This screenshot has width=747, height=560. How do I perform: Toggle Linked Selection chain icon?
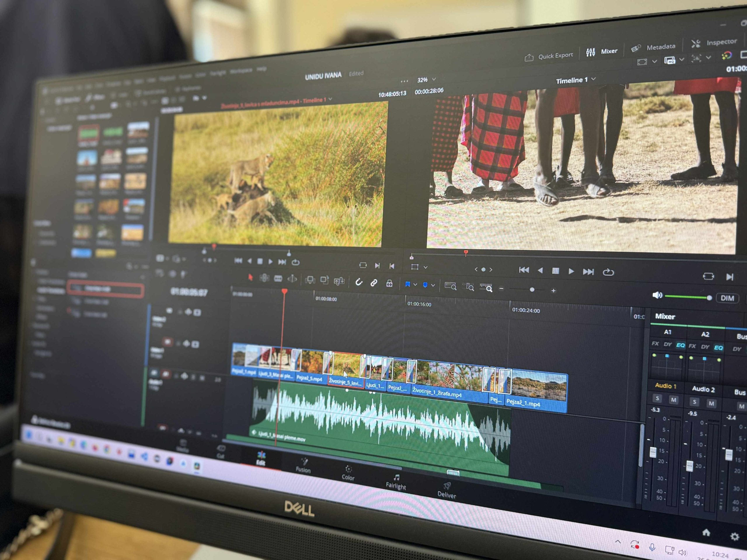[374, 283]
